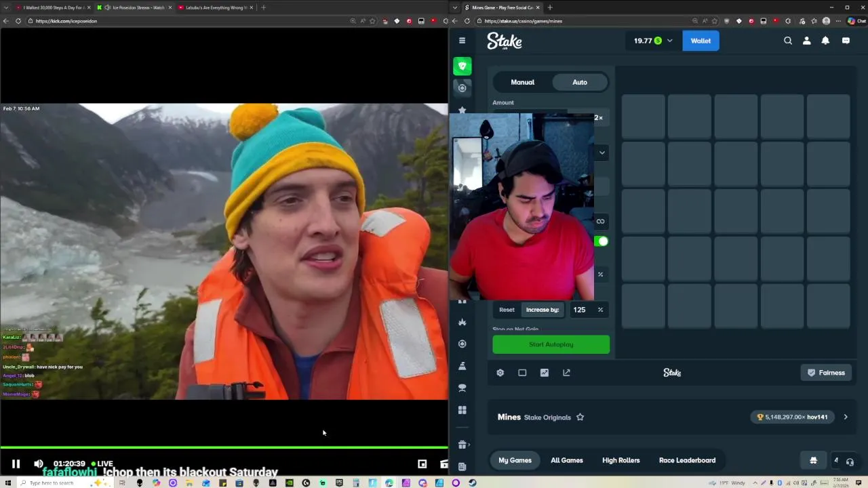Screen dimensions: 868x488
Task: Open a new tab in Kick browser window
Action: [263, 7]
